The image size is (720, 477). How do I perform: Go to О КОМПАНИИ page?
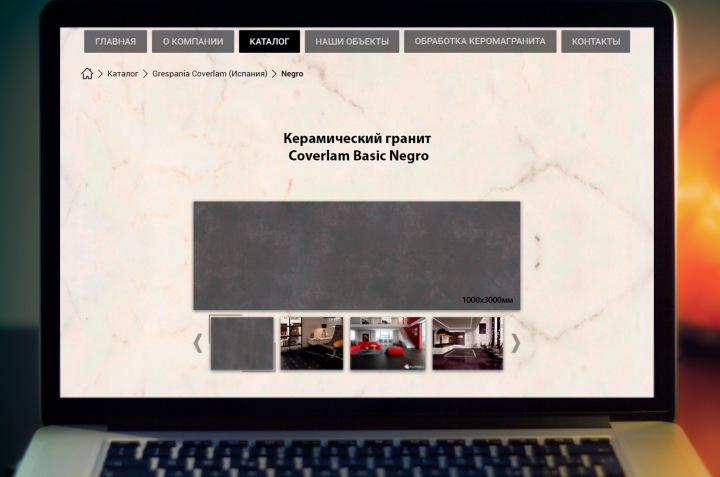[x=193, y=41]
